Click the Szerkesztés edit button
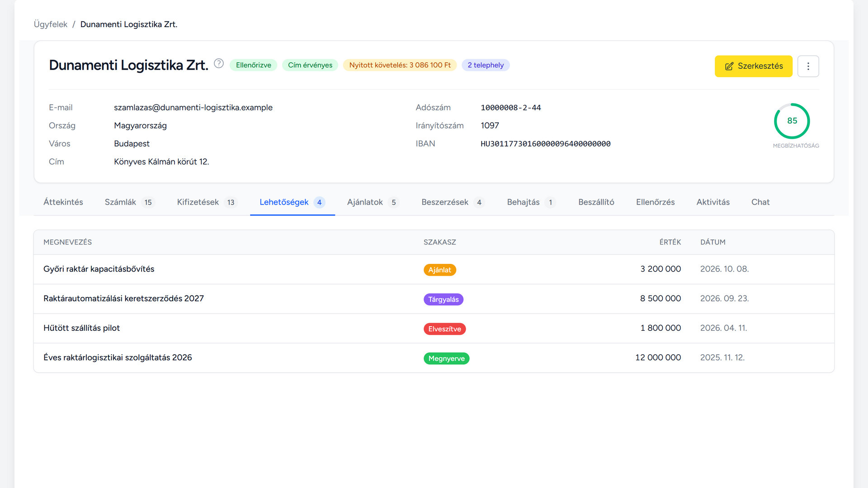This screenshot has width=868, height=488. coord(753,66)
